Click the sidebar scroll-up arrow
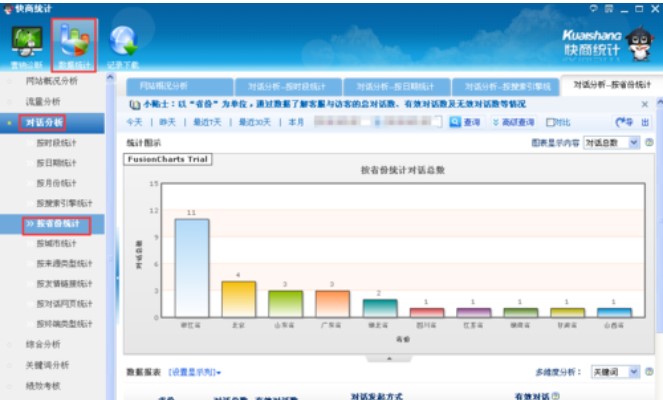This screenshot has height=400, width=663. (x=110, y=77)
